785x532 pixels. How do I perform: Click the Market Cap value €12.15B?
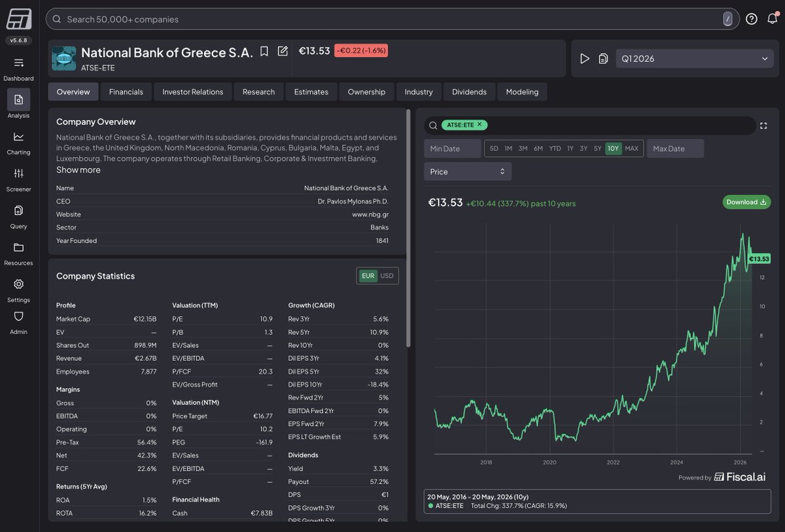click(145, 319)
